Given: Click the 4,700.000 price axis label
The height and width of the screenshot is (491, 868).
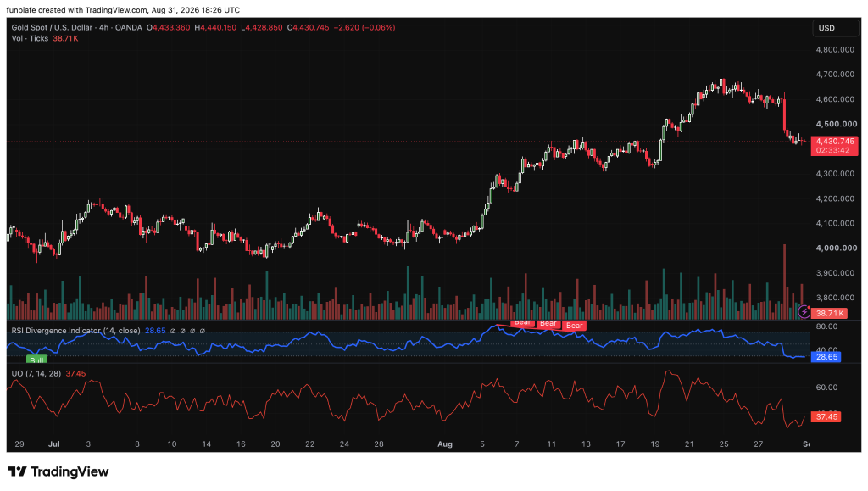Looking at the screenshot, I should tap(835, 74).
